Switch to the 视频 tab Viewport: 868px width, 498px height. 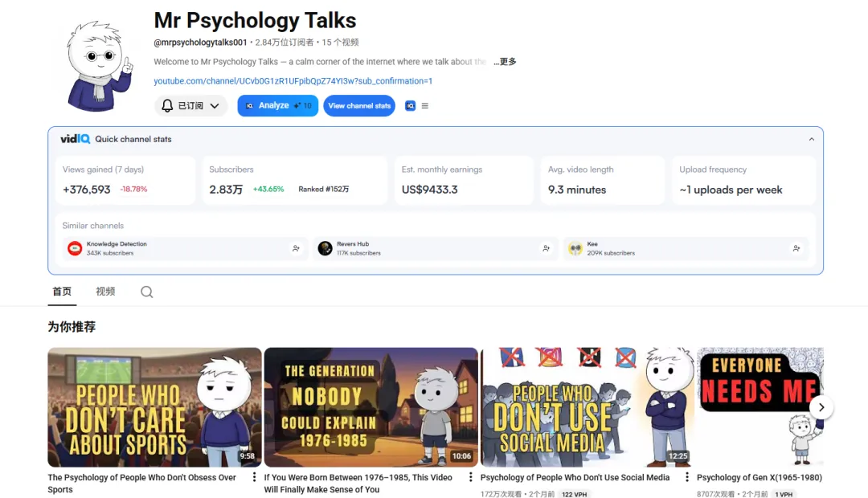[105, 291]
